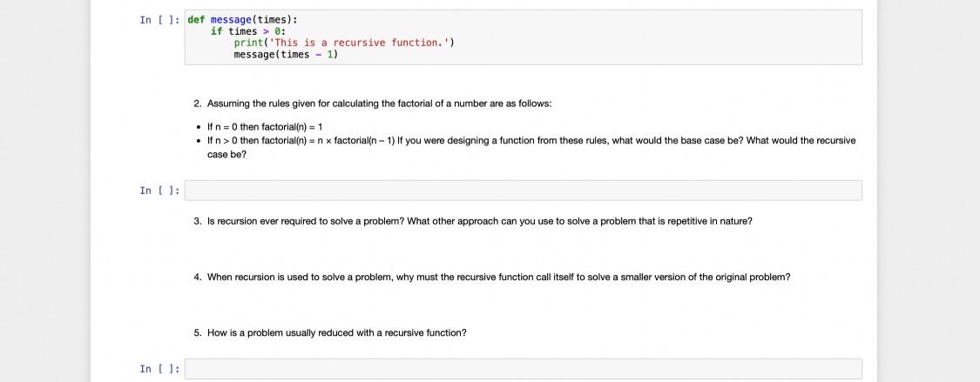The height and width of the screenshot is (382, 980).
Task: Select the In [ ] prompt of the bottom cell
Action: 160,369
